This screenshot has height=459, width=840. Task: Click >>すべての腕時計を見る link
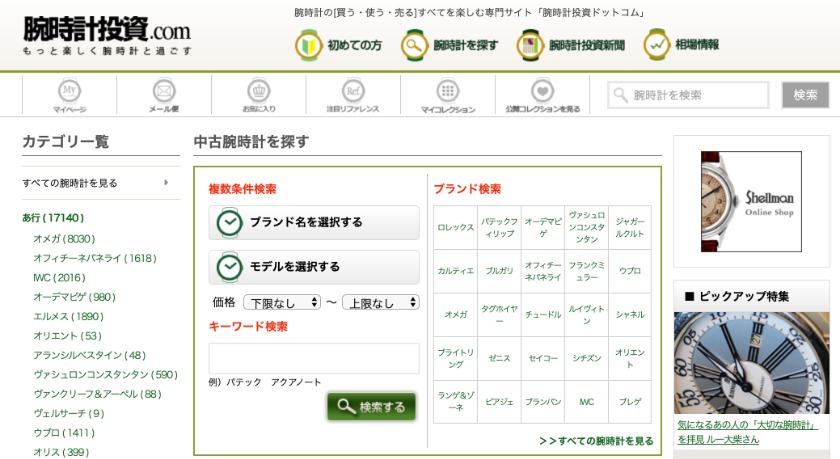[596, 441]
